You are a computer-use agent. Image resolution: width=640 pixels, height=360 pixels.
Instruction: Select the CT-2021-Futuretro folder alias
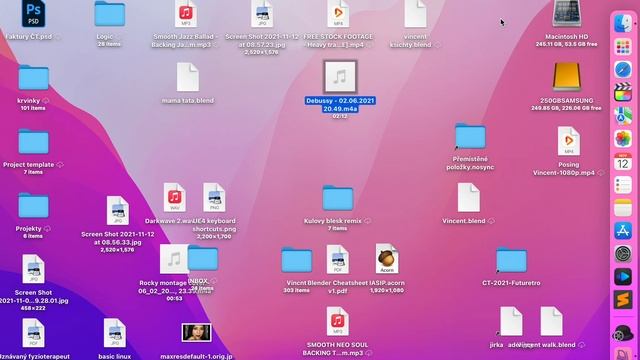[511, 260]
